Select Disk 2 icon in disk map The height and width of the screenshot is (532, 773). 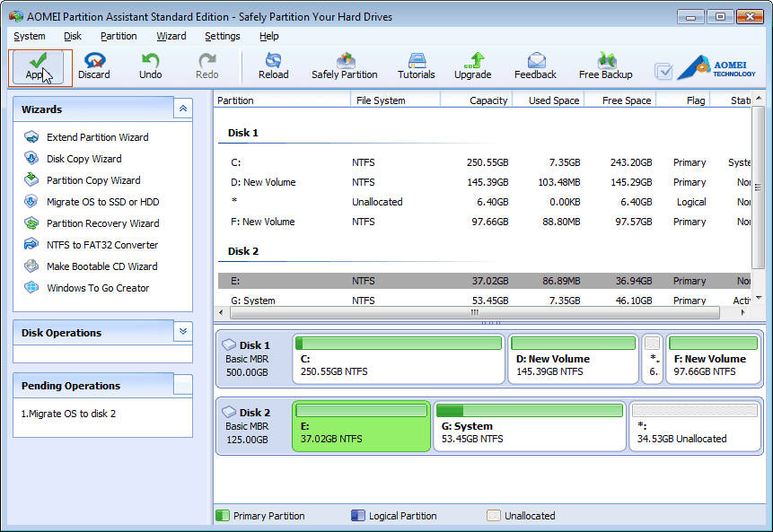(229, 412)
